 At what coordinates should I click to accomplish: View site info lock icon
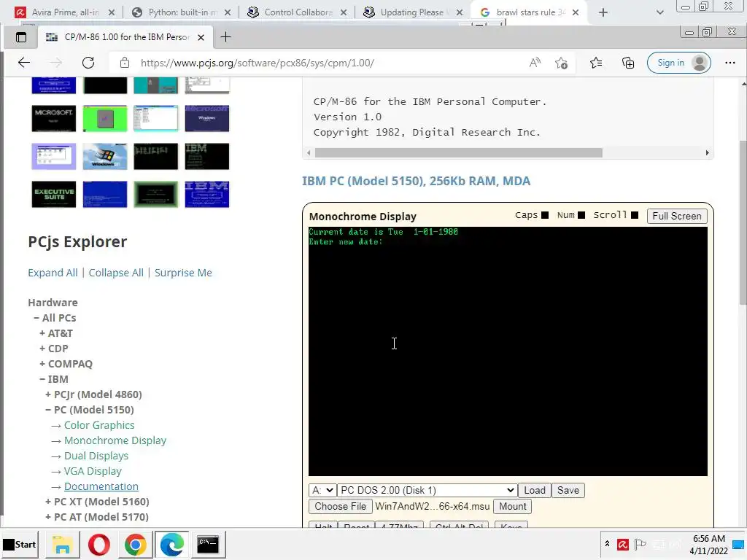pyautogui.click(x=124, y=63)
